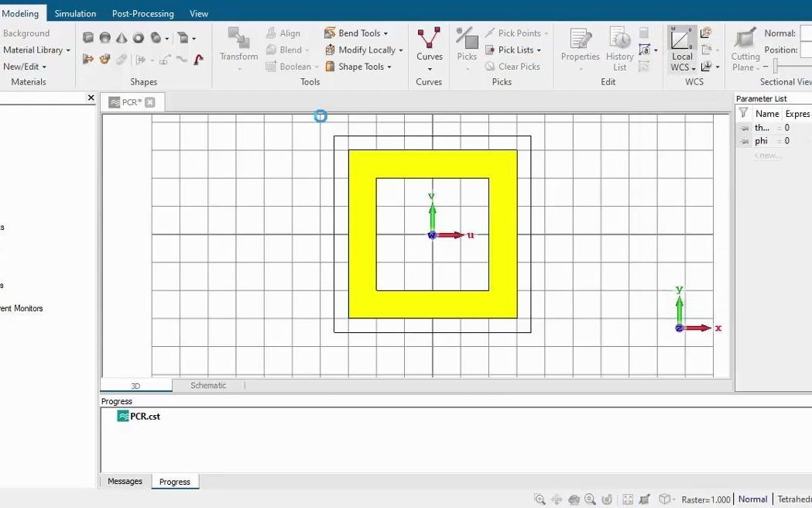Screen dimensions: 812x508
Task: Create a cylinder shape
Action: [x=156, y=37]
